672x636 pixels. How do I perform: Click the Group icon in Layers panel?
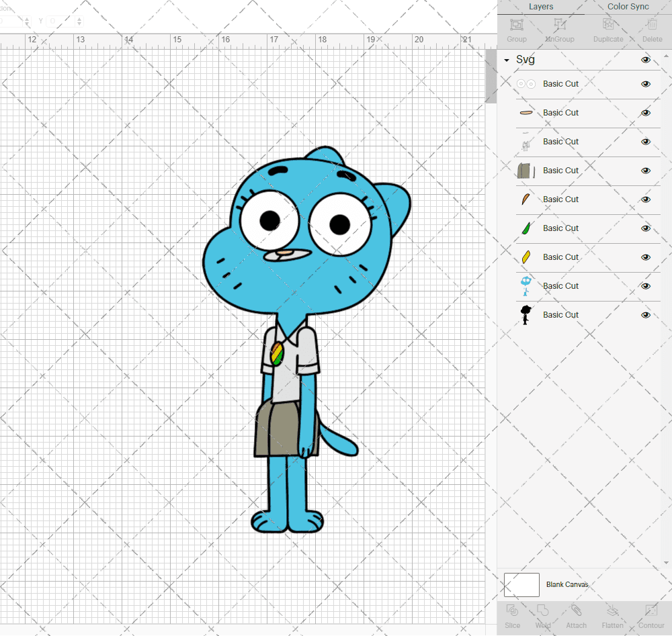click(516, 25)
